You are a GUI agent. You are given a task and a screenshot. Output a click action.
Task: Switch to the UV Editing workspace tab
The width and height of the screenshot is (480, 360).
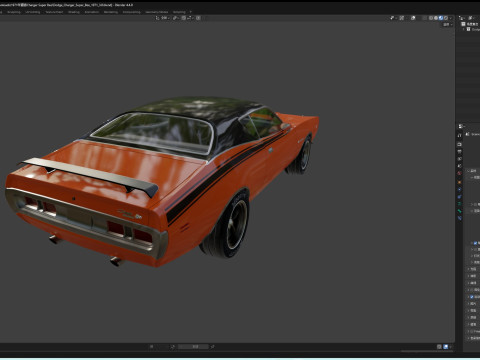point(32,12)
